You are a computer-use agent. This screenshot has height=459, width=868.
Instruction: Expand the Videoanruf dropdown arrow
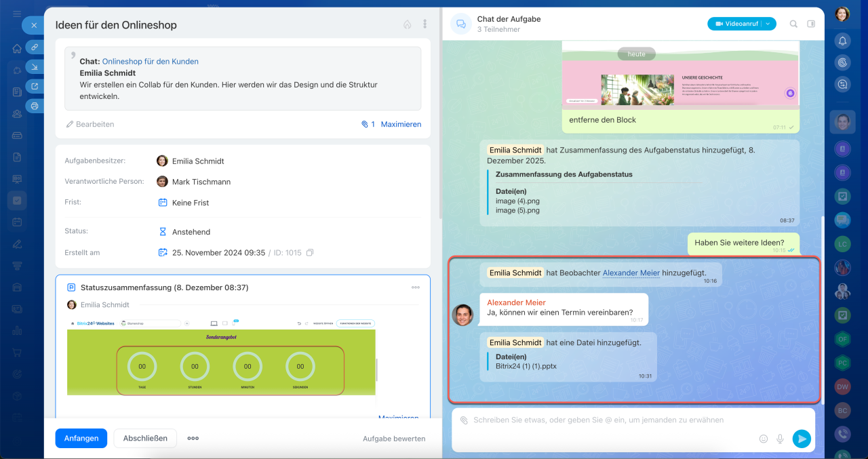(768, 24)
